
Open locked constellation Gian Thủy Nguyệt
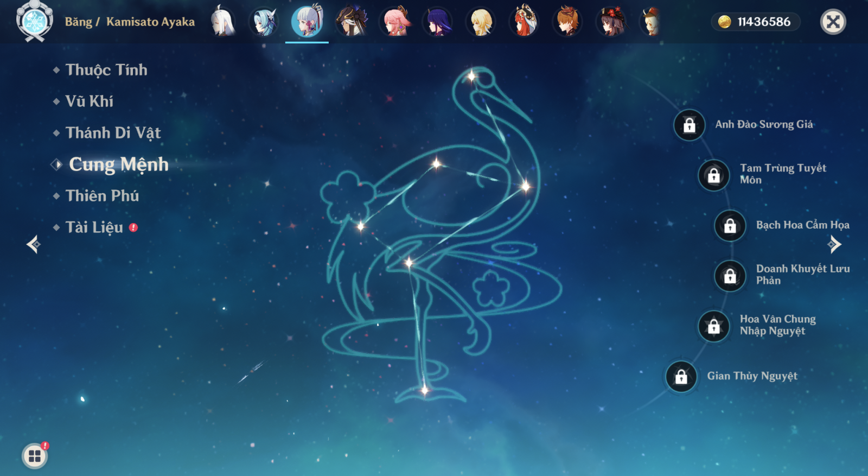tap(681, 376)
